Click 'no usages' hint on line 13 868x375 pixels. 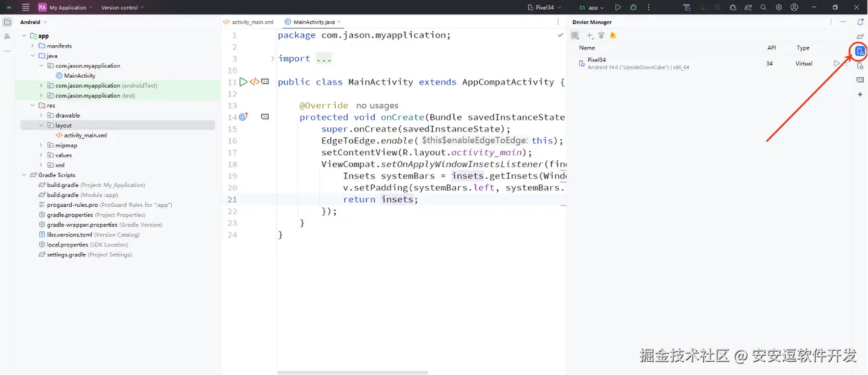click(377, 106)
